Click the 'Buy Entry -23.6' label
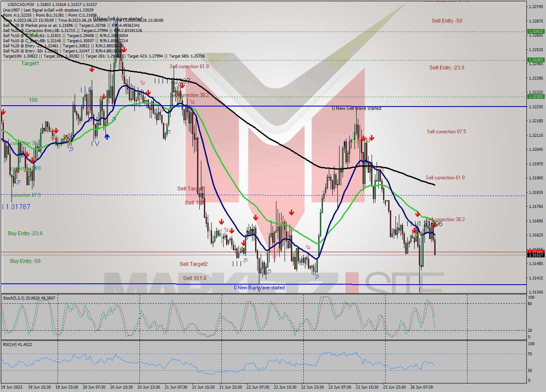 point(25,233)
